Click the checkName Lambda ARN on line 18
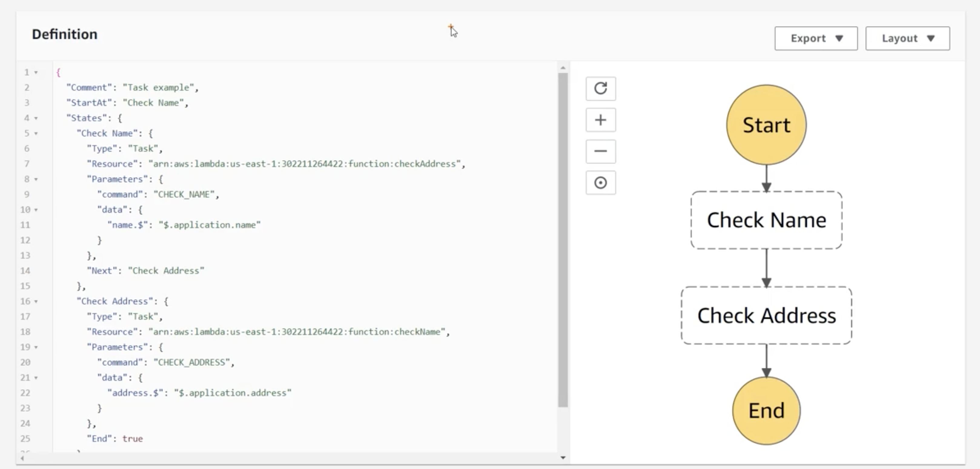The width and height of the screenshot is (980, 469). 297,332
